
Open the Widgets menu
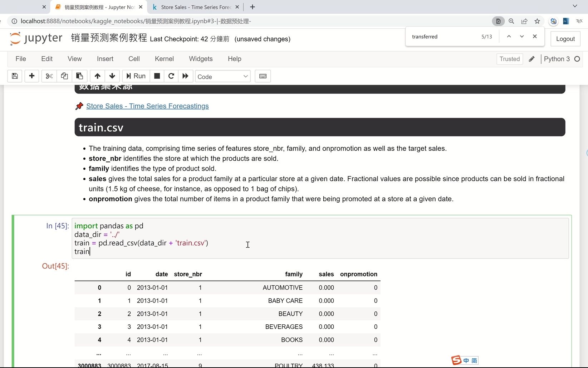(201, 59)
